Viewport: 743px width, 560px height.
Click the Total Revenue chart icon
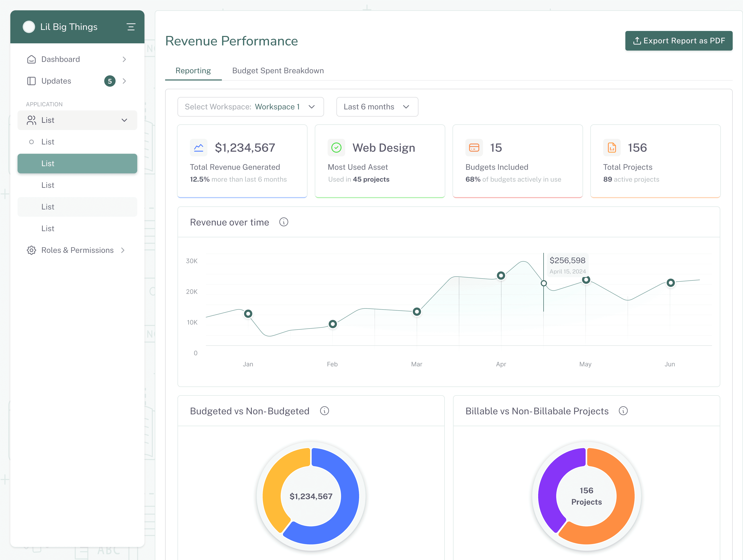pyautogui.click(x=198, y=147)
